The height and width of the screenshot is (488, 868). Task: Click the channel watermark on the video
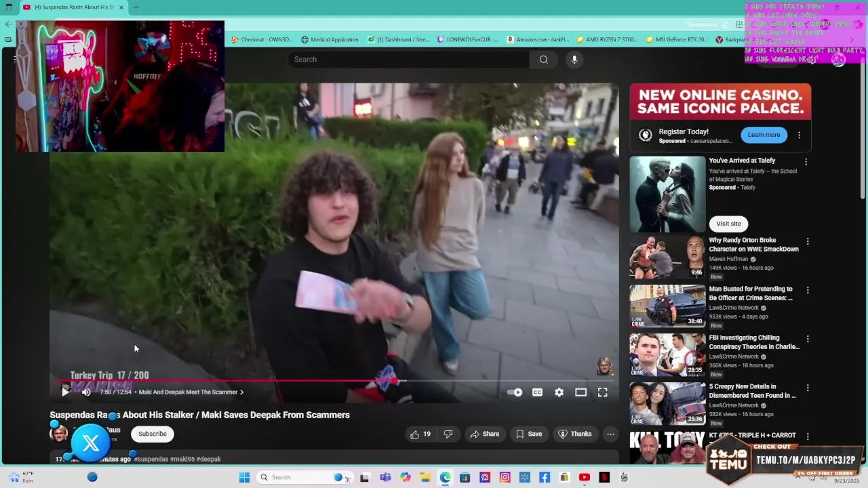coord(604,366)
